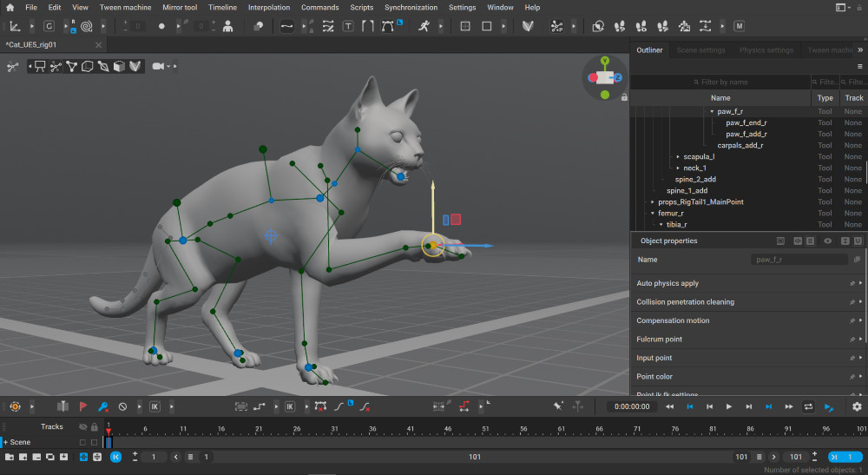The width and height of the screenshot is (868, 475).
Task: Go to previous keyframe with the blue arrow
Action: click(690, 406)
